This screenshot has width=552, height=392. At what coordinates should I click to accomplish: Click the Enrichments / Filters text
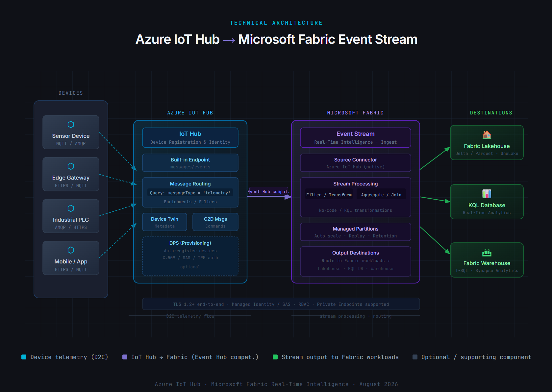[x=190, y=202]
